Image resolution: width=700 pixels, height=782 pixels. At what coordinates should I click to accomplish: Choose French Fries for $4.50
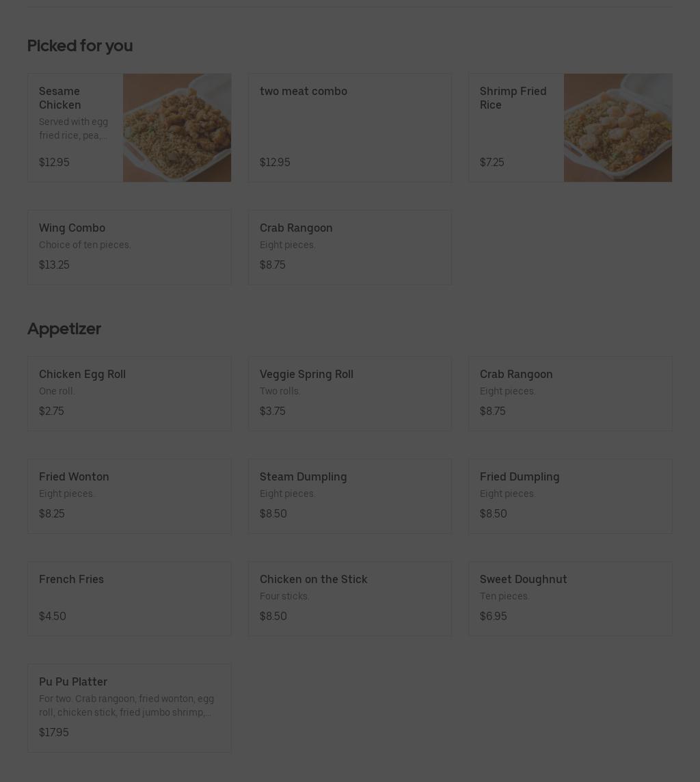click(x=129, y=598)
